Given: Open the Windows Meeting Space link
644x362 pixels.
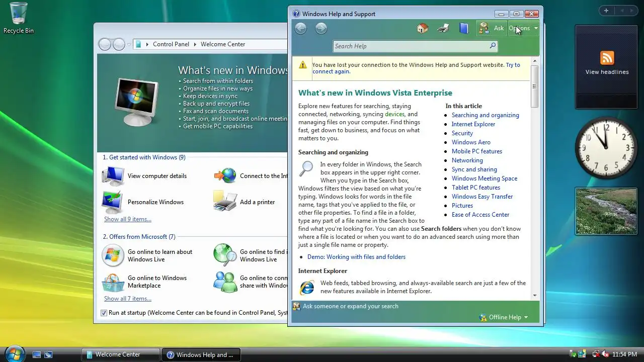Looking at the screenshot, I should (484, 178).
